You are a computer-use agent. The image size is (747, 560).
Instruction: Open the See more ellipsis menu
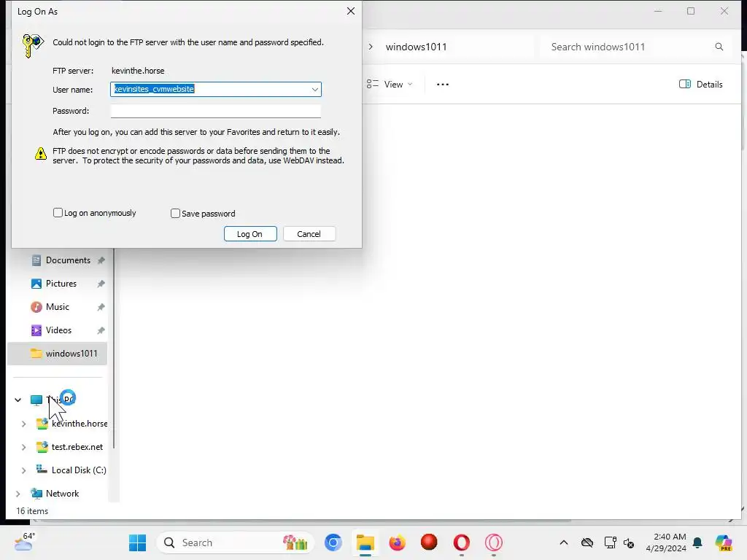443,85
